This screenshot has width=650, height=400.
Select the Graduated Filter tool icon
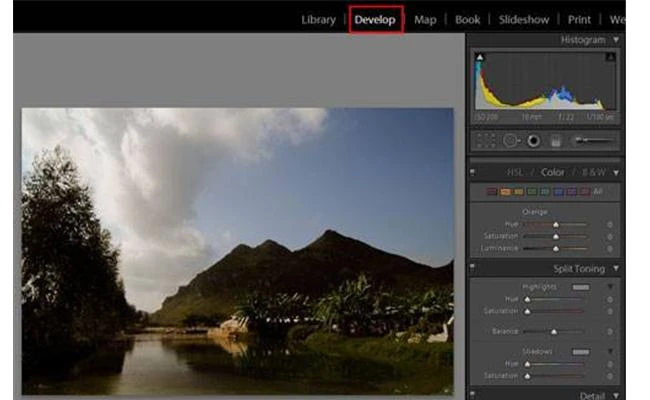coord(555,141)
